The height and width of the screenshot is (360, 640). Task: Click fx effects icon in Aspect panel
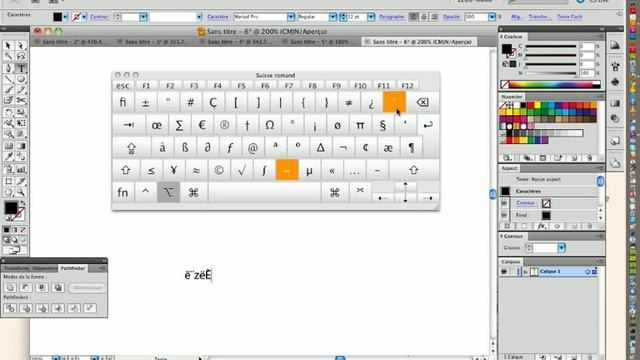click(x=542, y=226)
